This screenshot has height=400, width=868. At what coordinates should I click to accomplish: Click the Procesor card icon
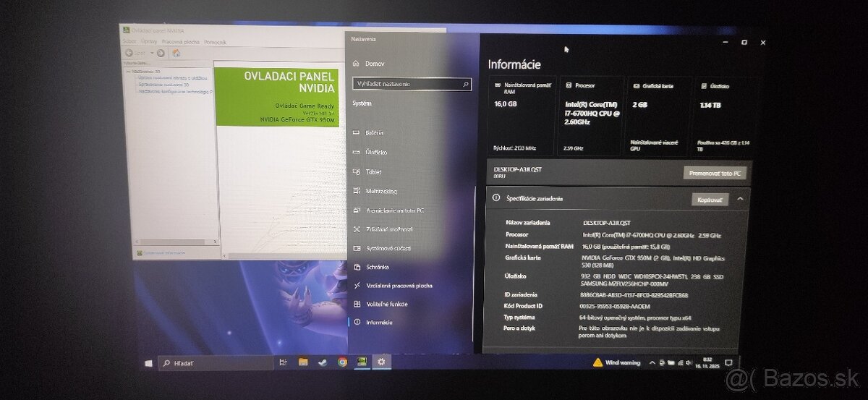pyautogui.click(x=569, y=85)
